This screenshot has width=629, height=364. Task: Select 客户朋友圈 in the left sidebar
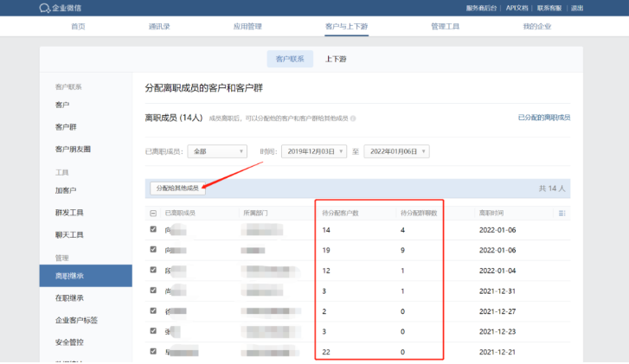point(73,150)
